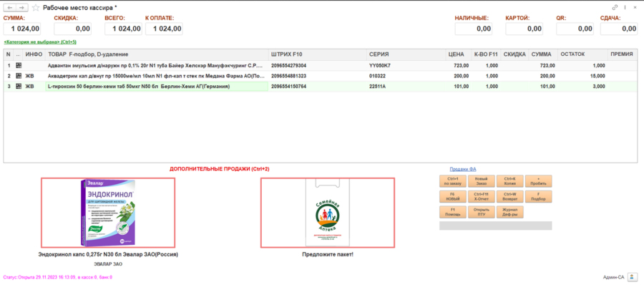Screen dimensions: 644x285
Task: Select the L-тироксин 50 берлин-хеми cell
Action: (157, 87)
